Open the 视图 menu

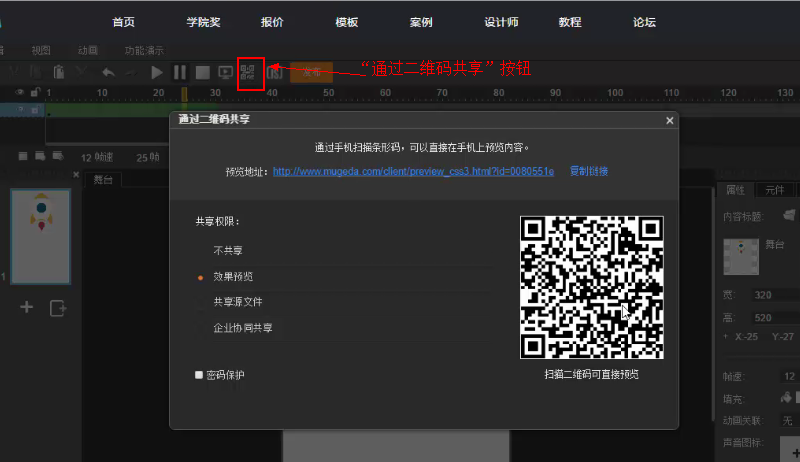(x=41, y=50)
